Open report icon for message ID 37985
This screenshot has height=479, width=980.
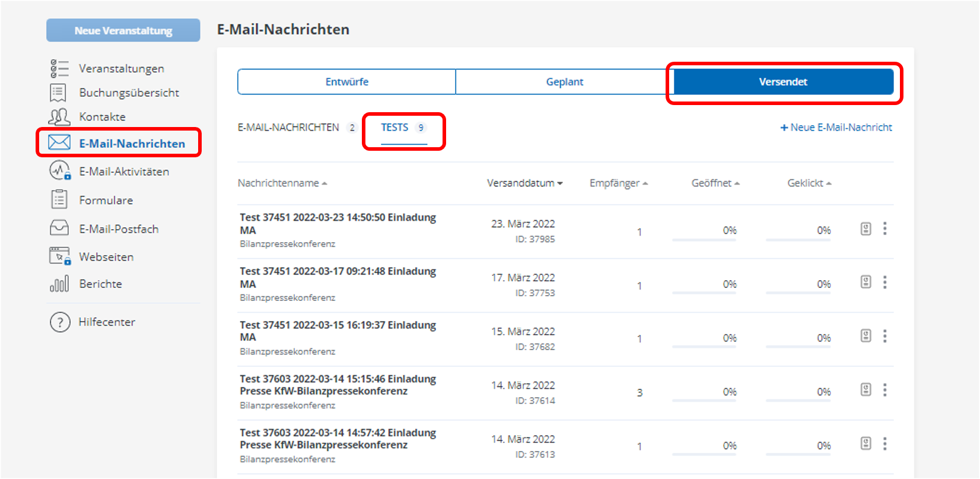coord(866,229)
